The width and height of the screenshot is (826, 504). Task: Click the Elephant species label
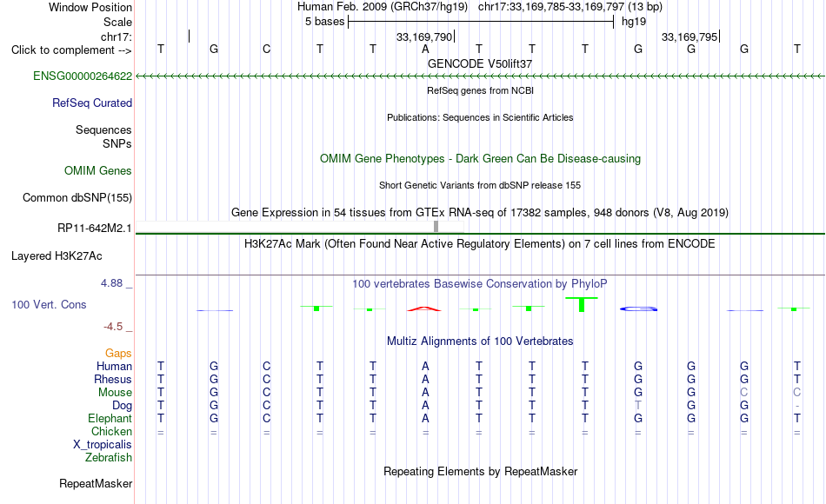coord(110,418)
